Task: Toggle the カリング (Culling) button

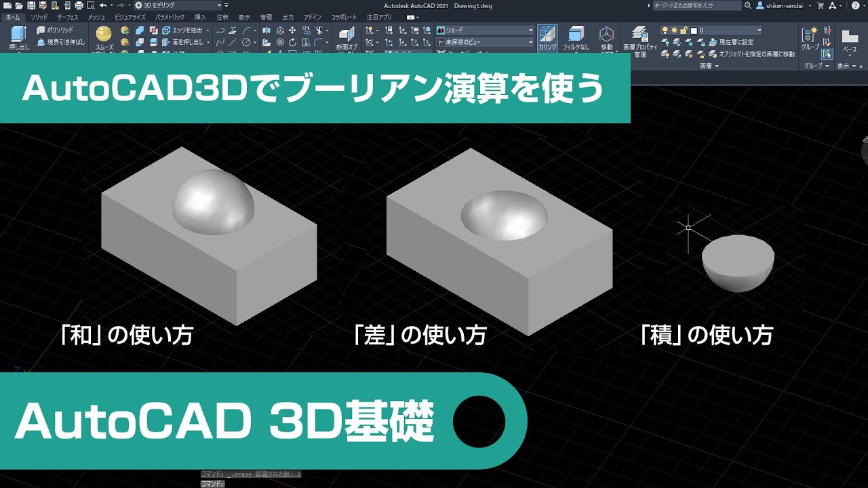Action: [547, 38]
